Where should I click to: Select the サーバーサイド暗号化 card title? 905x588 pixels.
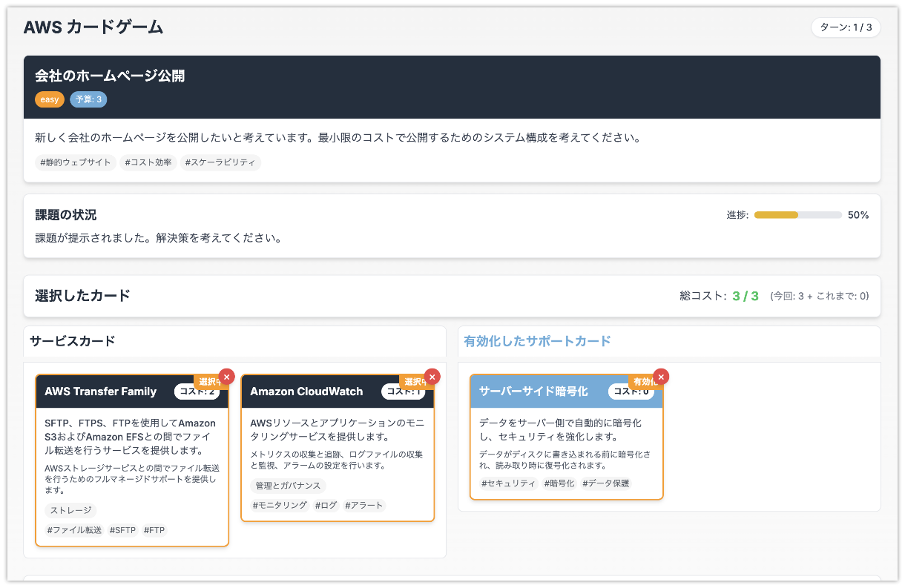[533, 392]
